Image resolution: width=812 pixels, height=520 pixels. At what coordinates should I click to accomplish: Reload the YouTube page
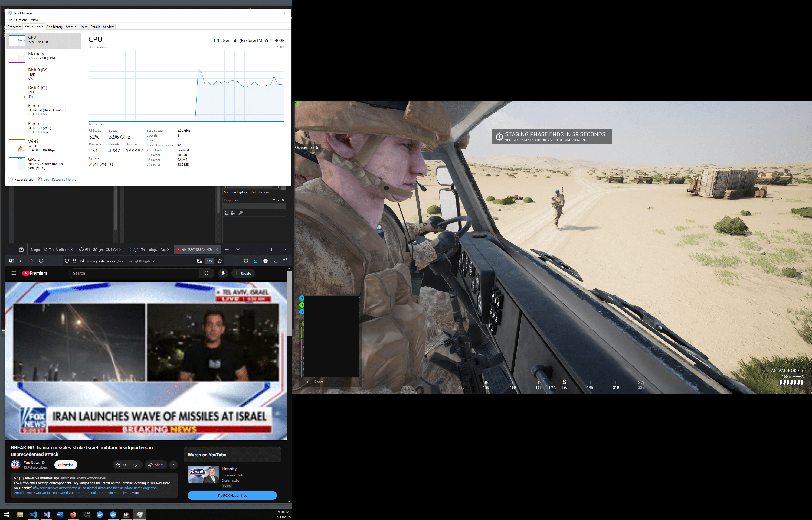[x=41, y=261]
